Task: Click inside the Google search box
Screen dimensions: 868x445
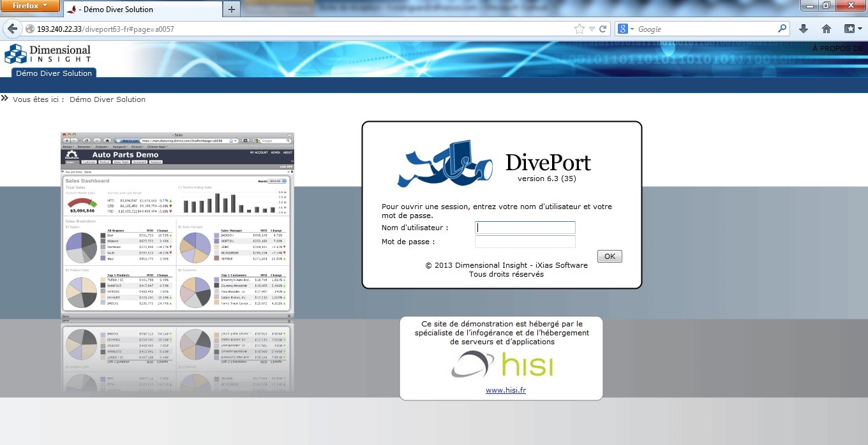Action: coord(705,29)
